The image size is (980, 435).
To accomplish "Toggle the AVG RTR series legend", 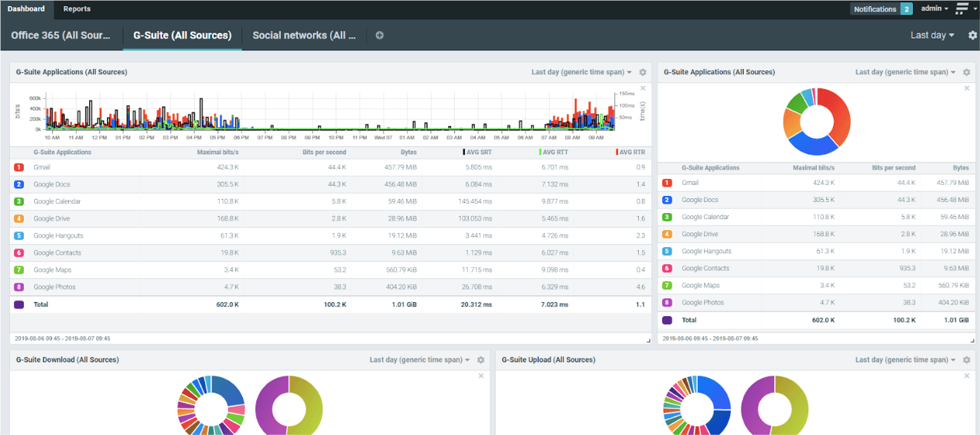I will click(631, 152).
